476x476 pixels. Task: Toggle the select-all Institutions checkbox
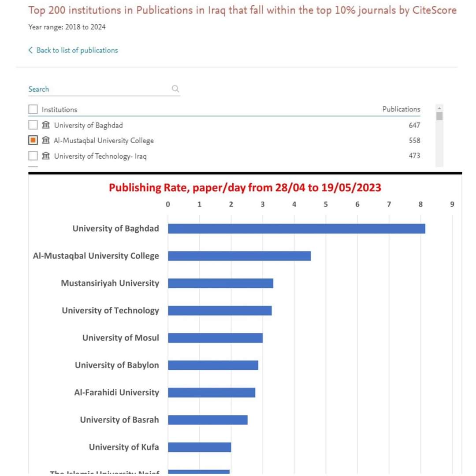[33, 109]
